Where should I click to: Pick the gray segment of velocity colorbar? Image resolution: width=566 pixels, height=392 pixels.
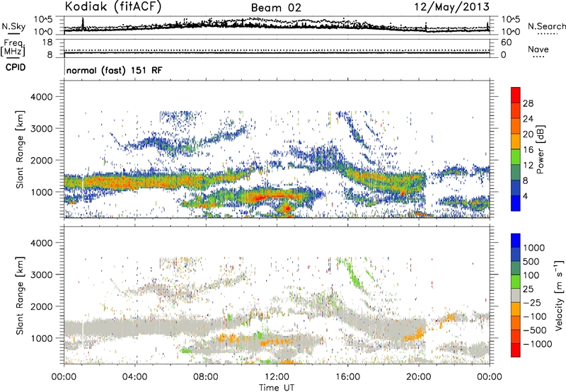point(516,295)
